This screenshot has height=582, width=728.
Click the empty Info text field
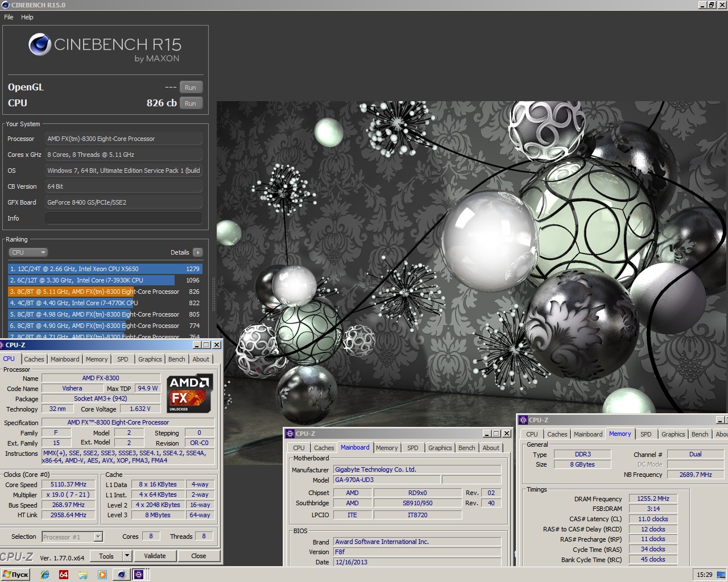(123, 218)
